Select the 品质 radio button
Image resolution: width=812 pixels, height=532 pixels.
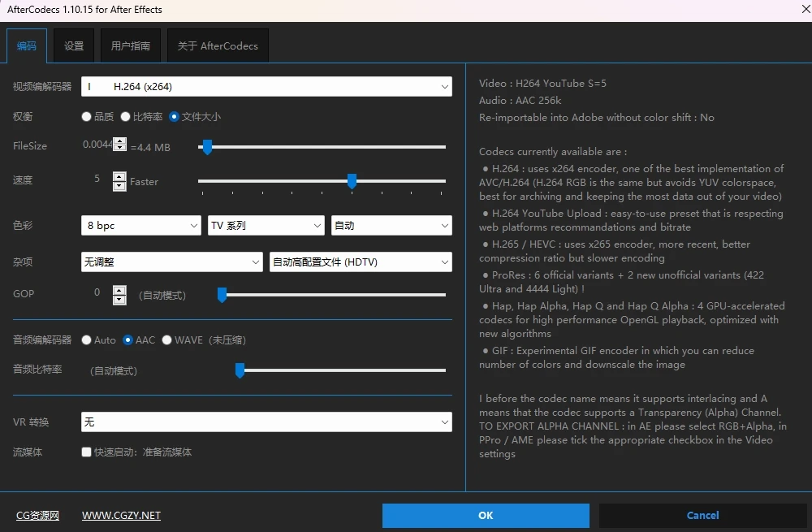pos(87,117)
